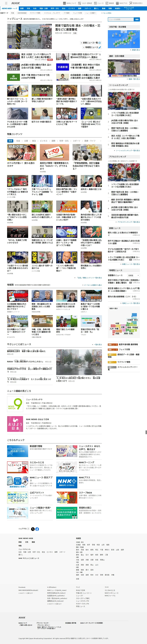Open headline 東京 大田区 コンテナ倒れ2人下敷き
This screenshot has height=644, width=147.
[36, 56]
